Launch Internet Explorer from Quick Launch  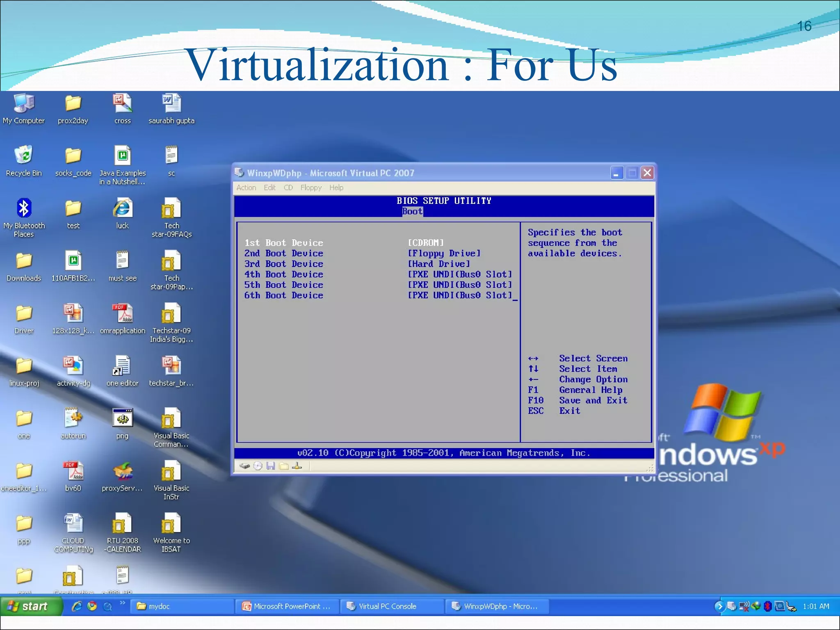click(x=77, y=606)
